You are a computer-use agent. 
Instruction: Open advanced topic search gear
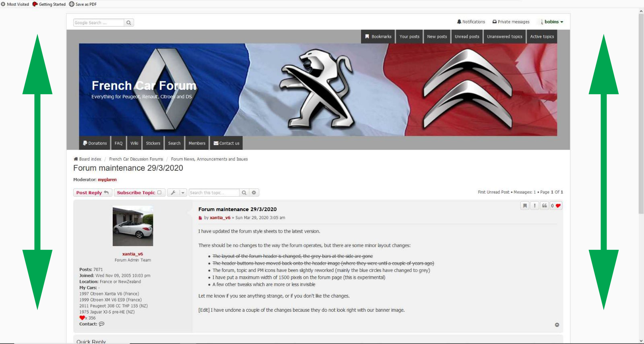[x=254, y=193]
